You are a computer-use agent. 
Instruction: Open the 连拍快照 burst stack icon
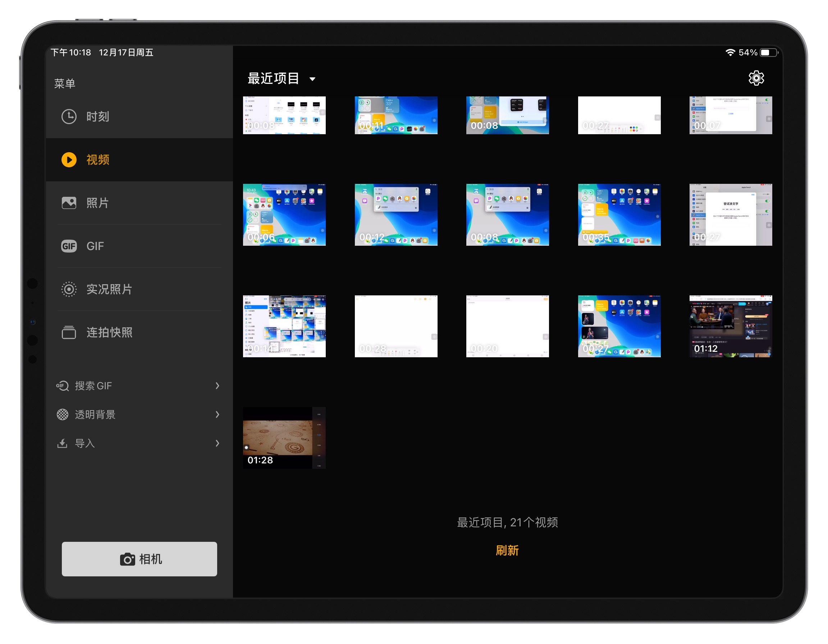(69, 333)
